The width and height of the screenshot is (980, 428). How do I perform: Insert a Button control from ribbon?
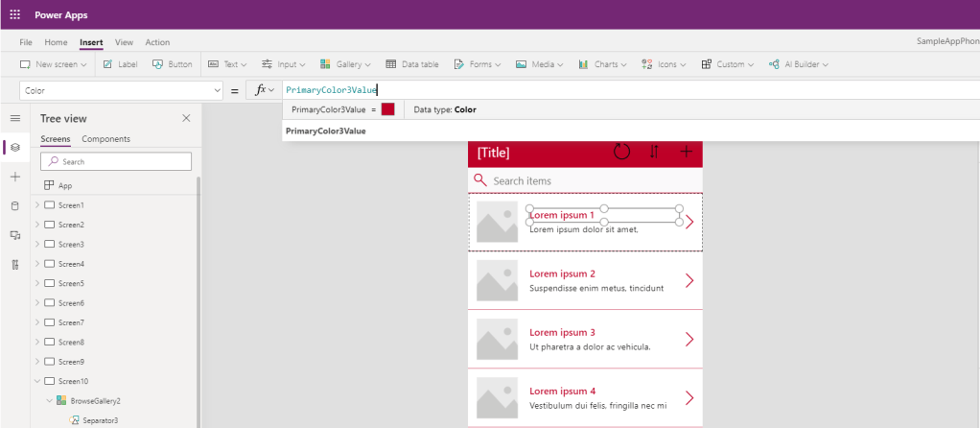click(173, 64)
